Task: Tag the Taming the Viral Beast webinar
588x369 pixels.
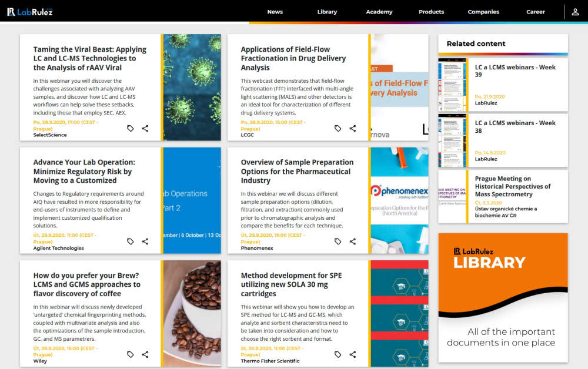Action: 130,129
